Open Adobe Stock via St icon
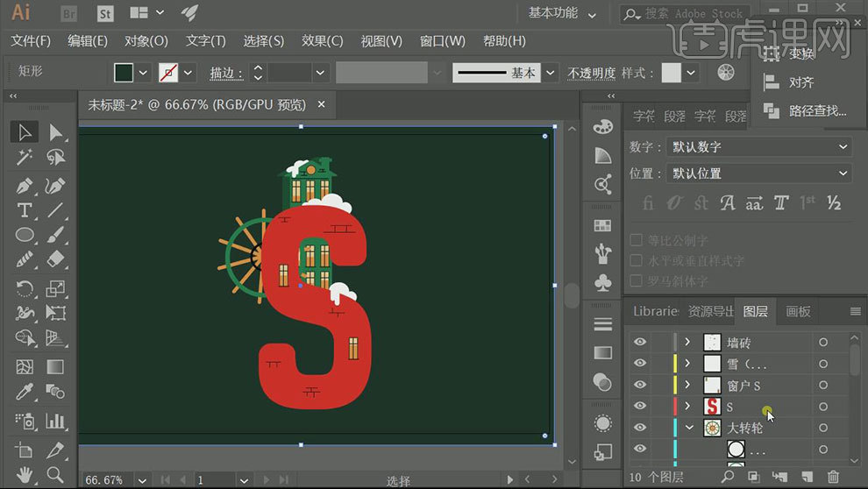Screen dimensions: 868x489 pyautogui.click(x=105, y=13)
